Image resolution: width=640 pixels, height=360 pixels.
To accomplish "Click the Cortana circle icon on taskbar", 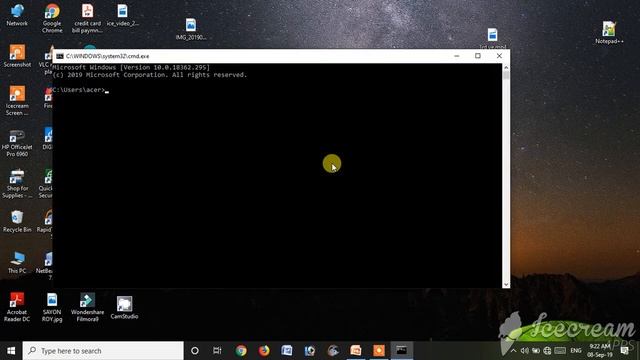I will [195, 351].
